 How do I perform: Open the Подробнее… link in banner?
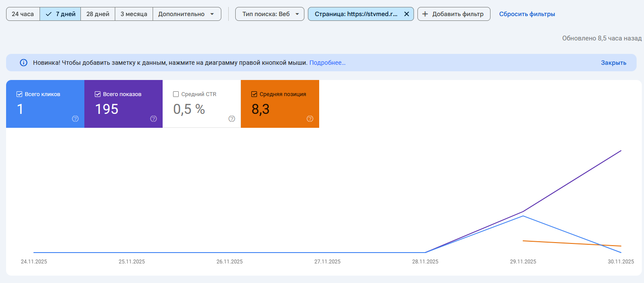(x=327, y=63)
